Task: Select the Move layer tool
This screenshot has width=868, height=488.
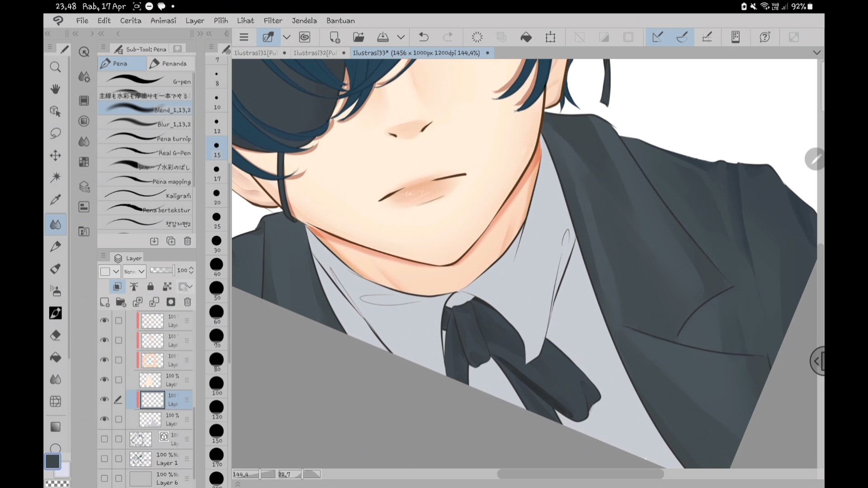Action: click(55, 155)
